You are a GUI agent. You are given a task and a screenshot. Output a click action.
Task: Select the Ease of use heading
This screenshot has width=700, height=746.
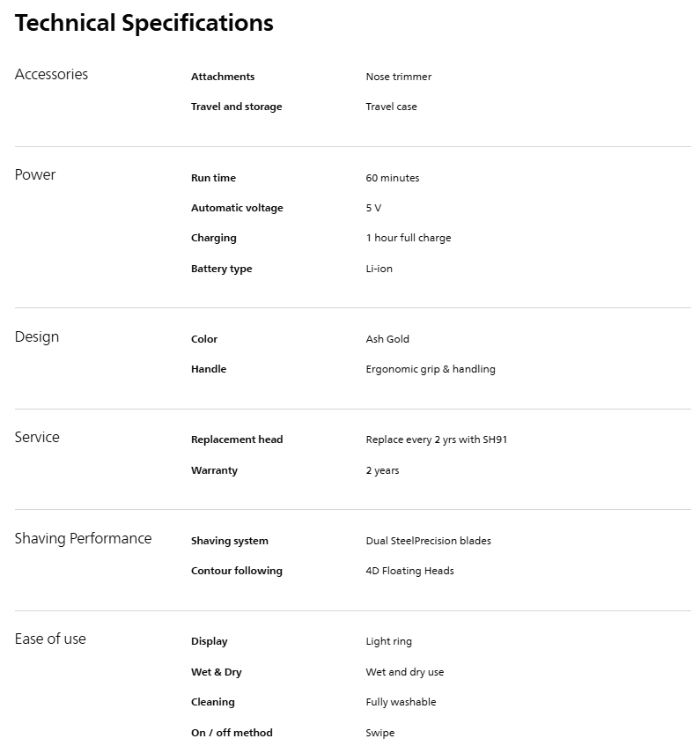tap(50, 639)
